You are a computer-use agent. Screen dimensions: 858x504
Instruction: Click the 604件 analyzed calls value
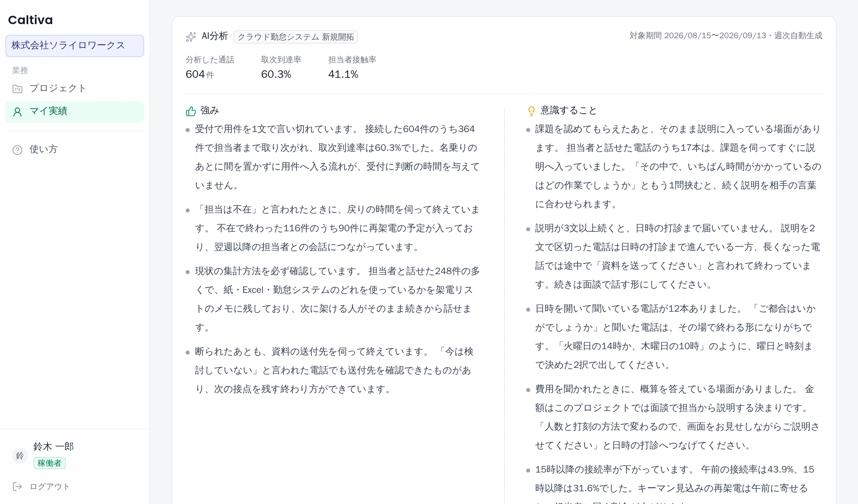point(200,74)
